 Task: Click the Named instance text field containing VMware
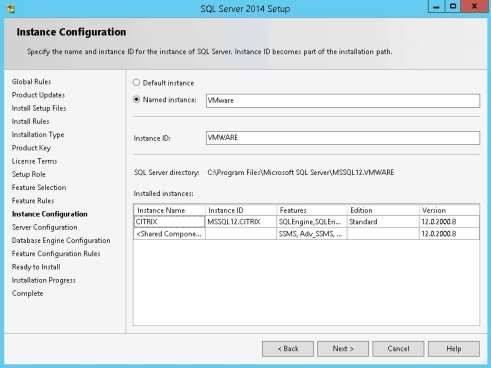[x=343, y=101]
